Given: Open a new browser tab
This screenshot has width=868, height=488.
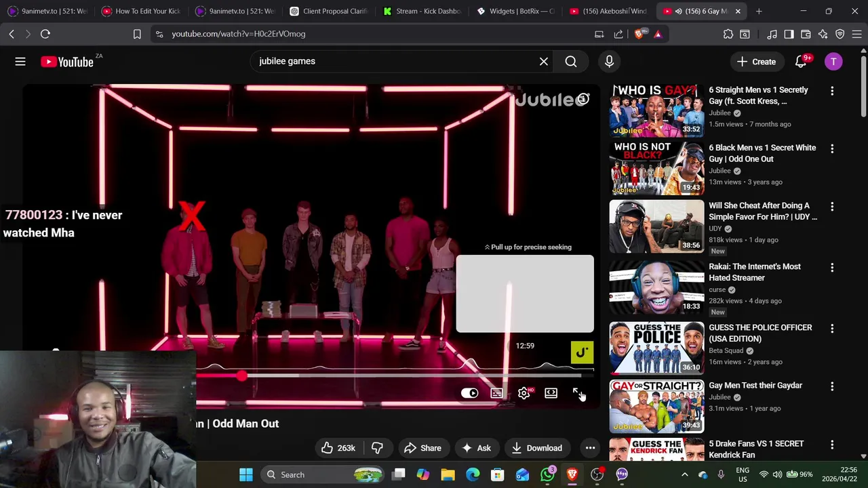Looking at the screenshot, I should point(759,11).
